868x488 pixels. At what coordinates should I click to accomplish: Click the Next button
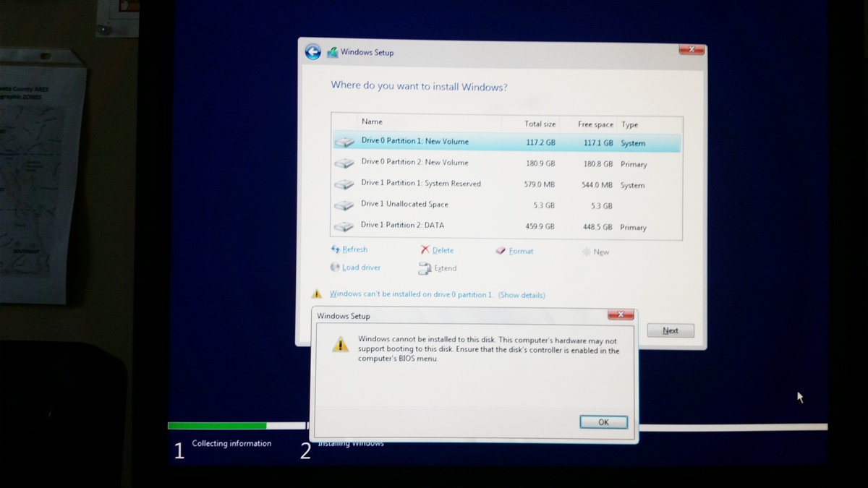[x=671, y=330]
